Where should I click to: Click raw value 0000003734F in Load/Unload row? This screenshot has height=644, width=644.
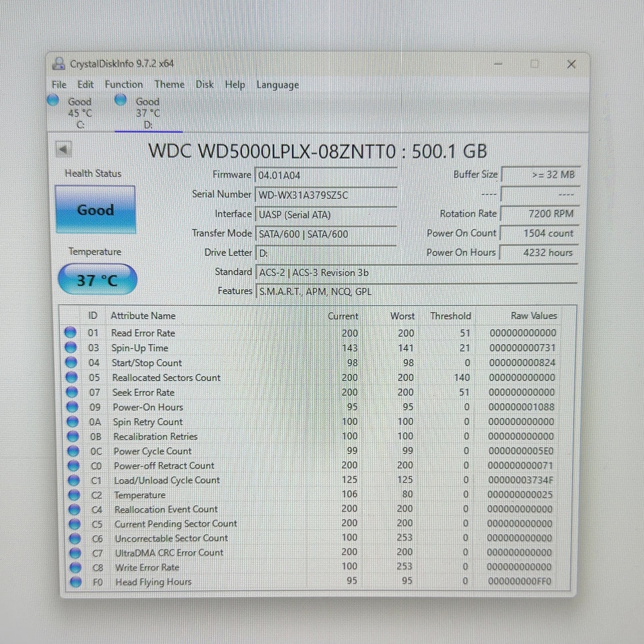520,480
